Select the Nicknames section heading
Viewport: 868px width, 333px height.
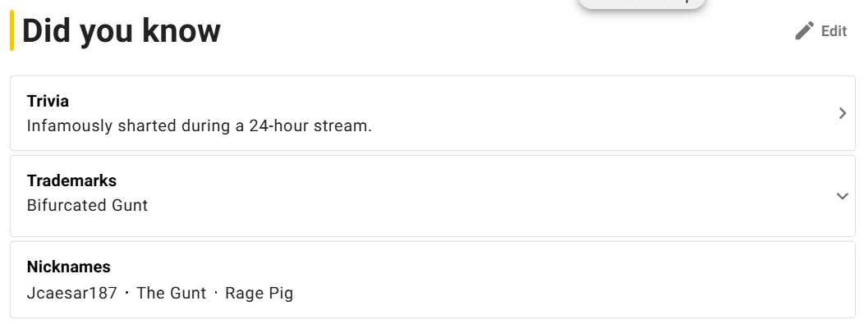[69, 267]
